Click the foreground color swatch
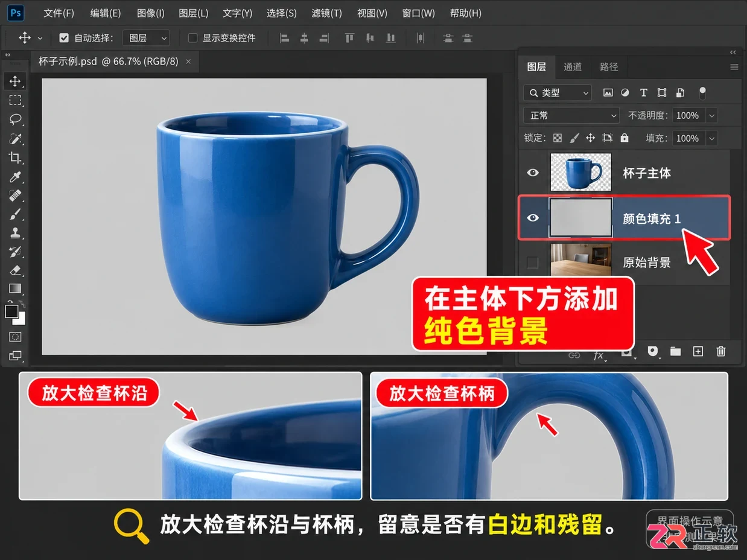This screenshot has height=560, width=747. click(x=11, y=311)
